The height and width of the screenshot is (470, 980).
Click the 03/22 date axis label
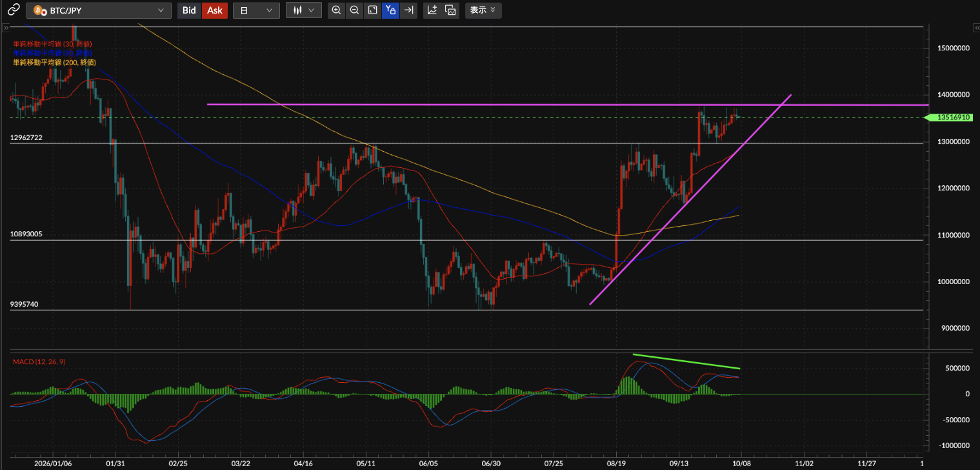click(x=241, y=464)
